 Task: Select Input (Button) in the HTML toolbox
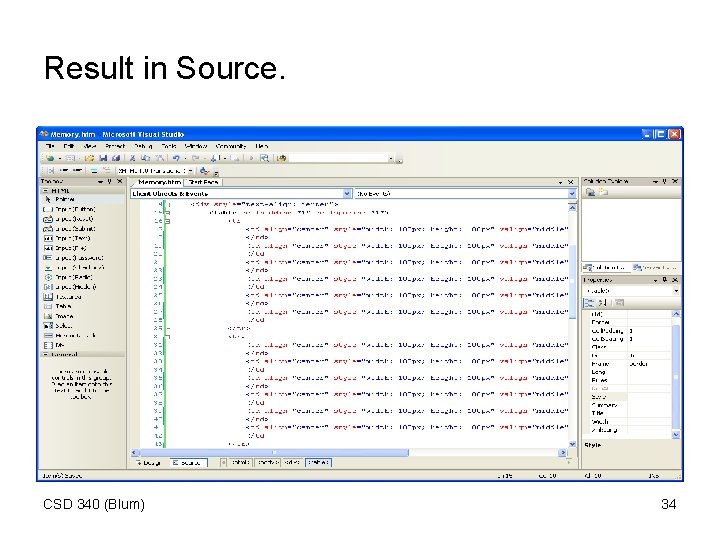[82, 209]
